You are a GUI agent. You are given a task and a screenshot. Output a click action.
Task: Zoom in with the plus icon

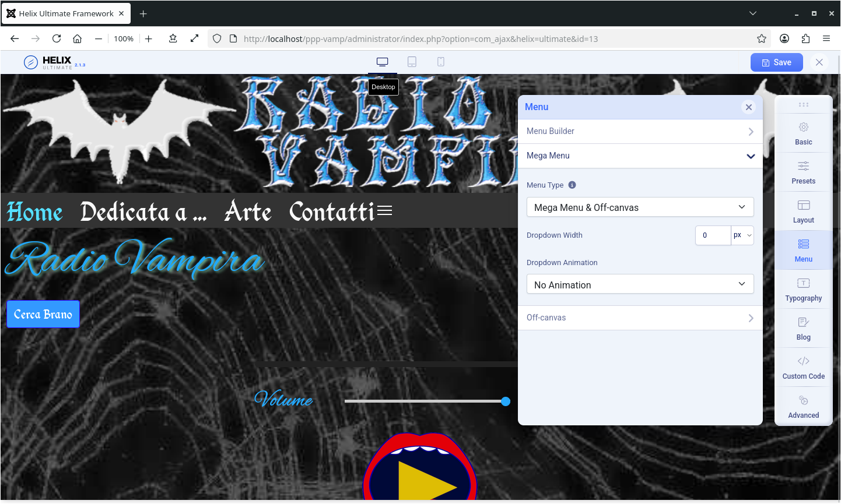tap(149, 38)
